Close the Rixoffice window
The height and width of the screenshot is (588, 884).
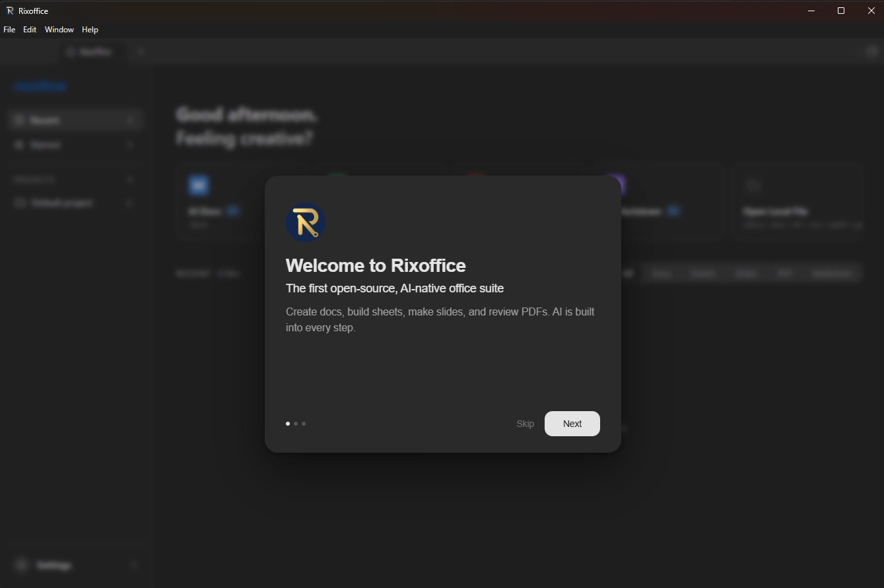(x=871, y=11)
